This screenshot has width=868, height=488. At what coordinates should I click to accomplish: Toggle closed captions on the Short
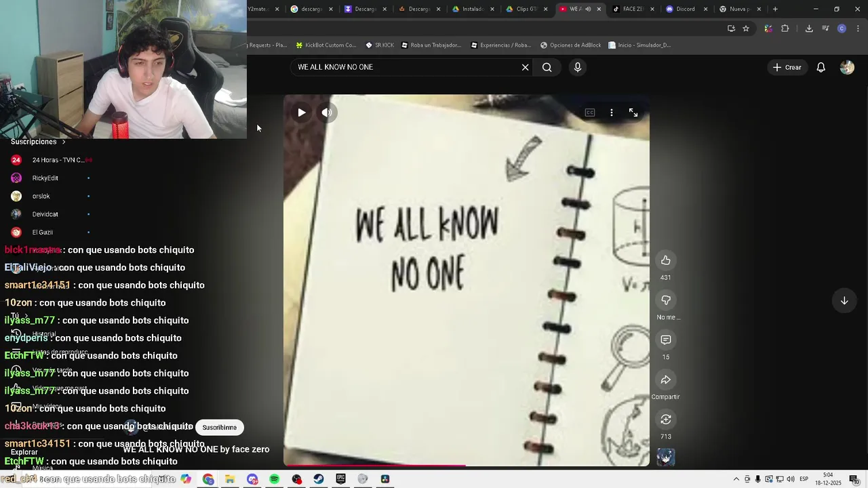point(590,113)
